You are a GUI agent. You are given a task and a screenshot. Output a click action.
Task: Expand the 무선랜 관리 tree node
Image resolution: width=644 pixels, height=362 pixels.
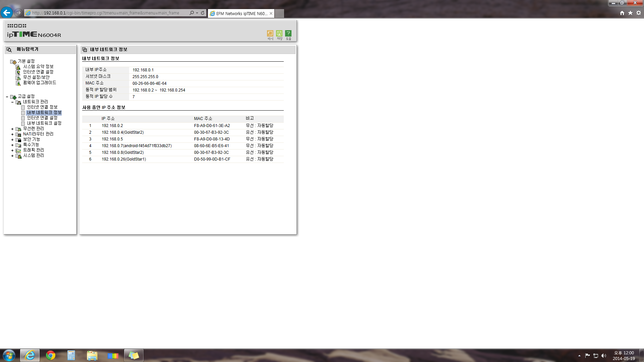(12, 129)
